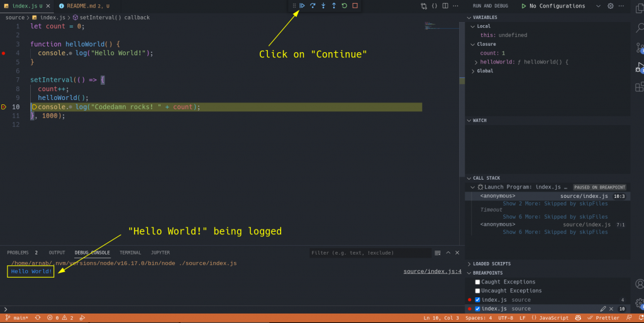Collapse Launch Program index.js session
Screen dimensions: 644x323
473,187
